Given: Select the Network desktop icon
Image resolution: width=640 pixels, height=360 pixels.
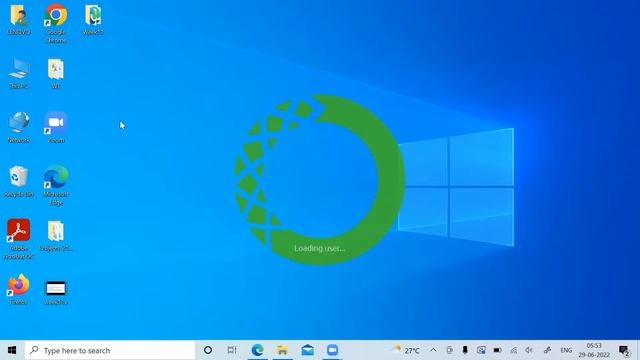Looking at the screenshot, I should point(19,127).
